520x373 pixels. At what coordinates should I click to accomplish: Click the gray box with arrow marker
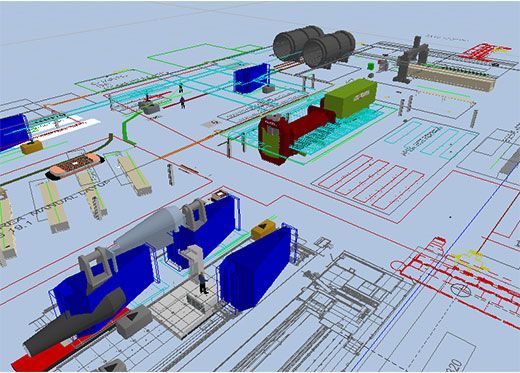click(x=134, y=320)
